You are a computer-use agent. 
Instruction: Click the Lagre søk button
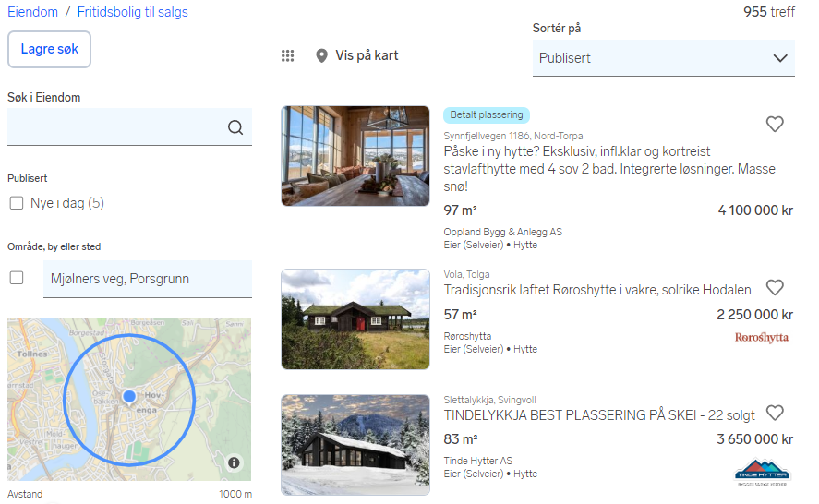(49, 49)
